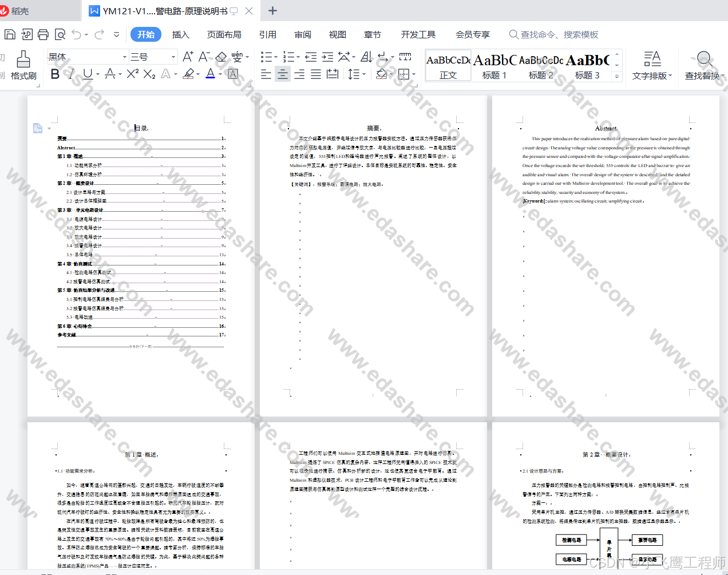Click the search commands field

[553, 34]
